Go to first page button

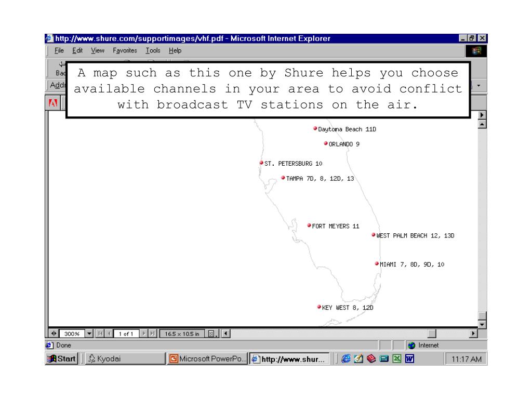100,334
